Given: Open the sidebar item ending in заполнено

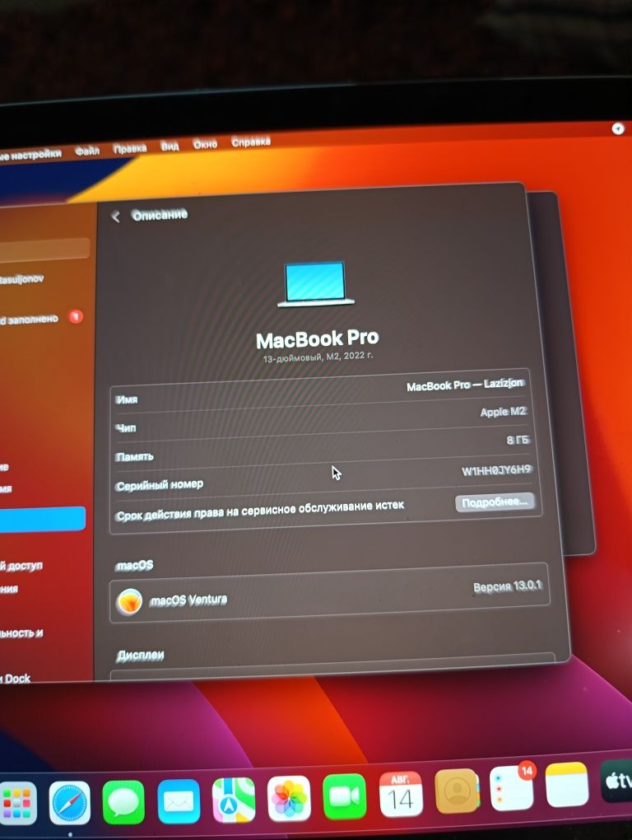Looking at the screenshot, I should click(29, 320).
